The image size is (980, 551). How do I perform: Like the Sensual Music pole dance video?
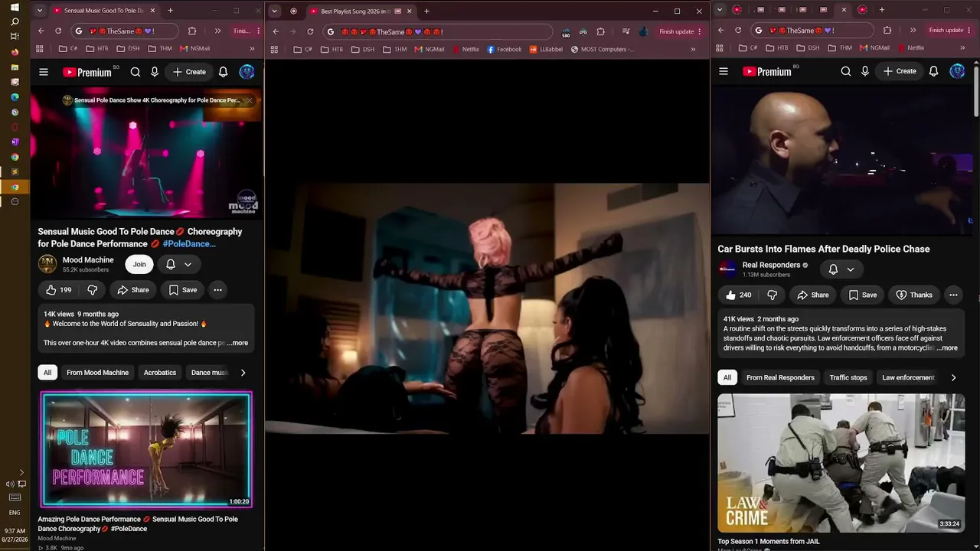coord(59,290)
